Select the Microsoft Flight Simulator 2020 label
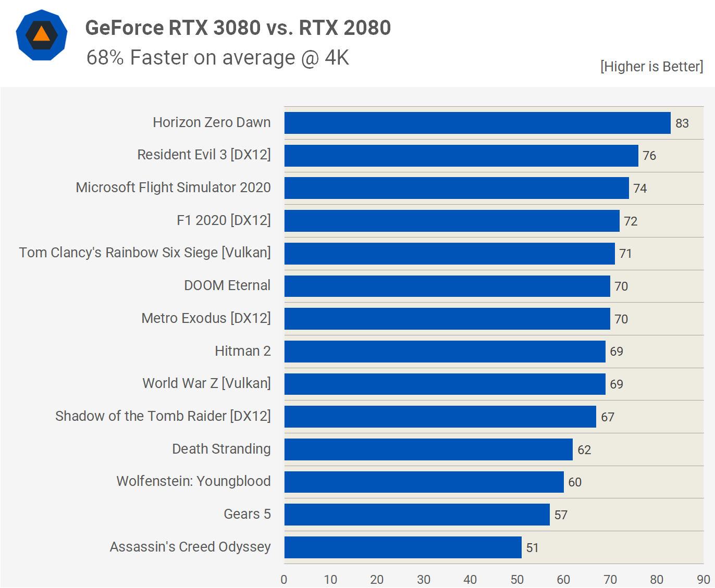Screen dimensions: 715x588 click(x=173, y=187)
